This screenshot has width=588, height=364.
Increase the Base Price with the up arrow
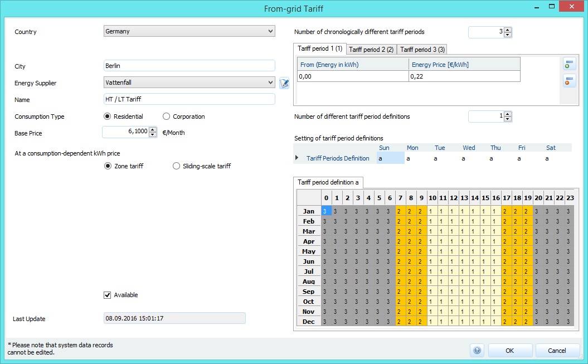pos(153,129)
